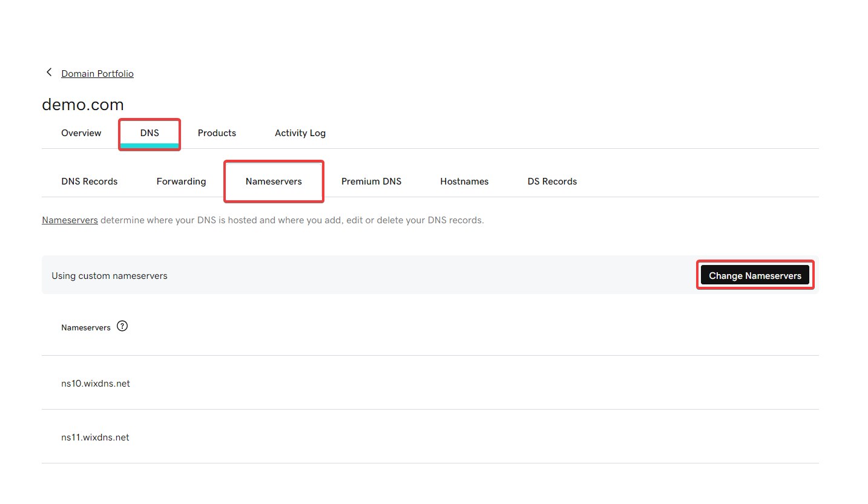Open the Forwarding sub-tab
This screenshot has width=868, height=504.
click(x=181, y=182)
